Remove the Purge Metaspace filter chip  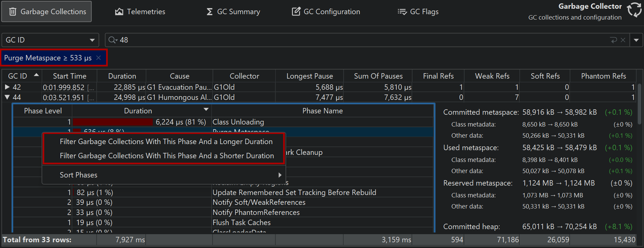(98, 58)
